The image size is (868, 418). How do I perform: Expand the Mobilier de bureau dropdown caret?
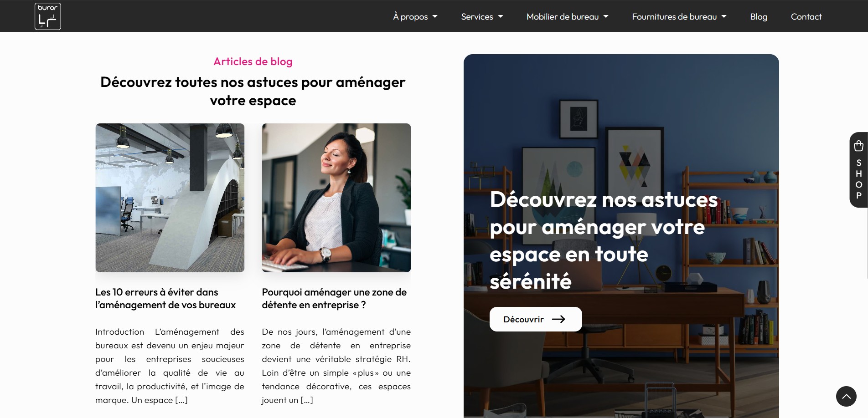606,17
